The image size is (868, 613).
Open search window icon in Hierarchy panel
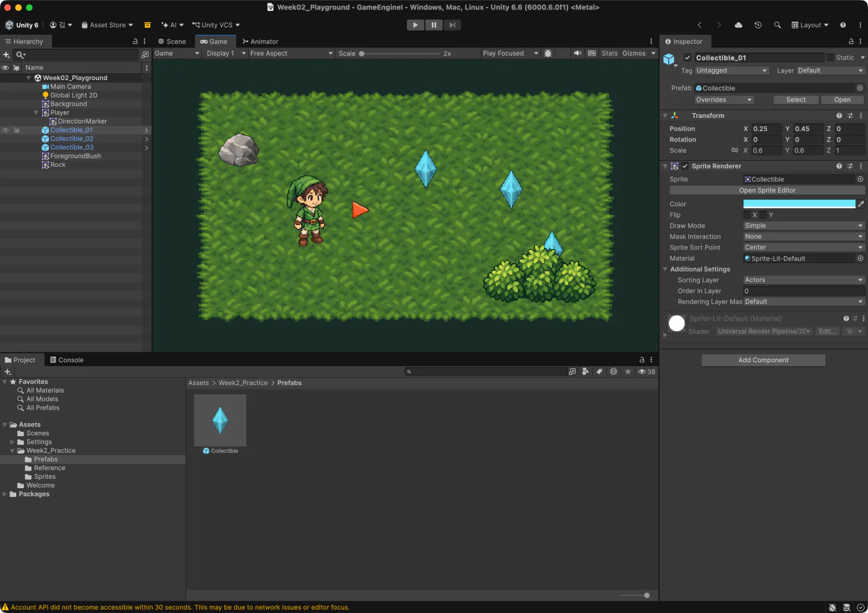coord(145,55)
